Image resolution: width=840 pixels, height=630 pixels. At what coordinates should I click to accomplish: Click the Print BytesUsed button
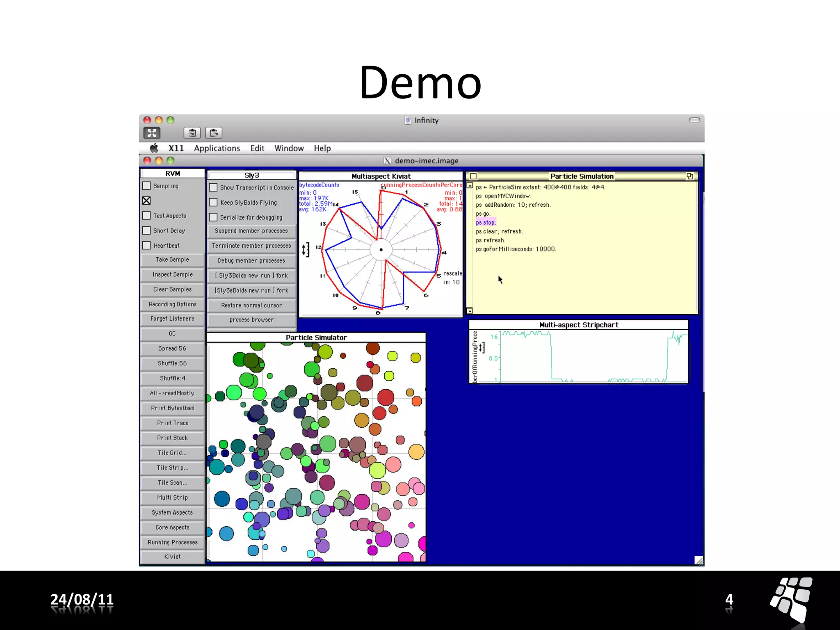coord(173,408)
